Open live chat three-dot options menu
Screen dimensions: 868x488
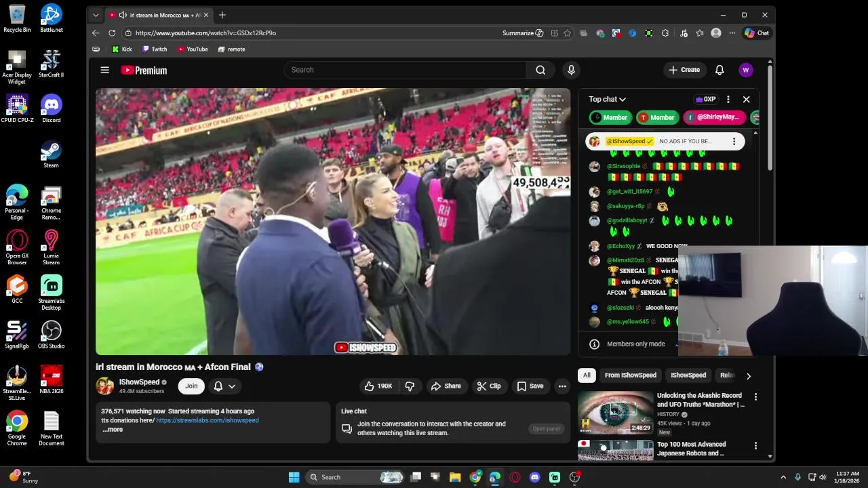tap(728, 99)
